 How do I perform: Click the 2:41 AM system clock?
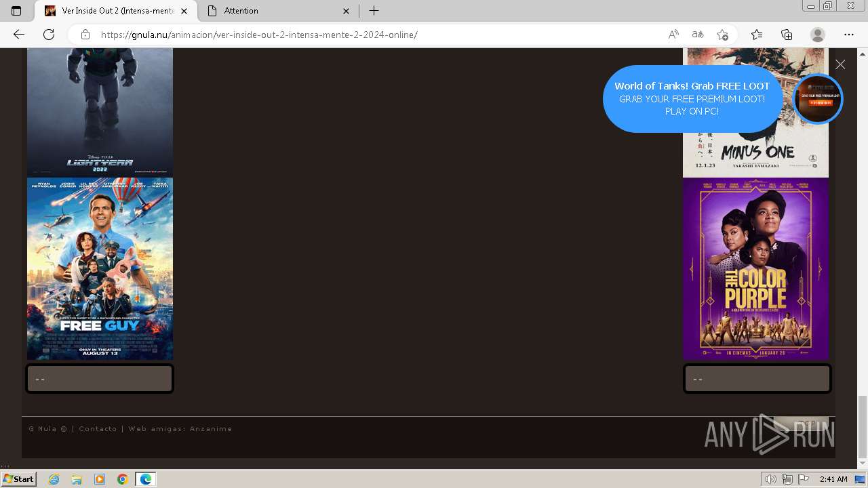click(833, 479)
